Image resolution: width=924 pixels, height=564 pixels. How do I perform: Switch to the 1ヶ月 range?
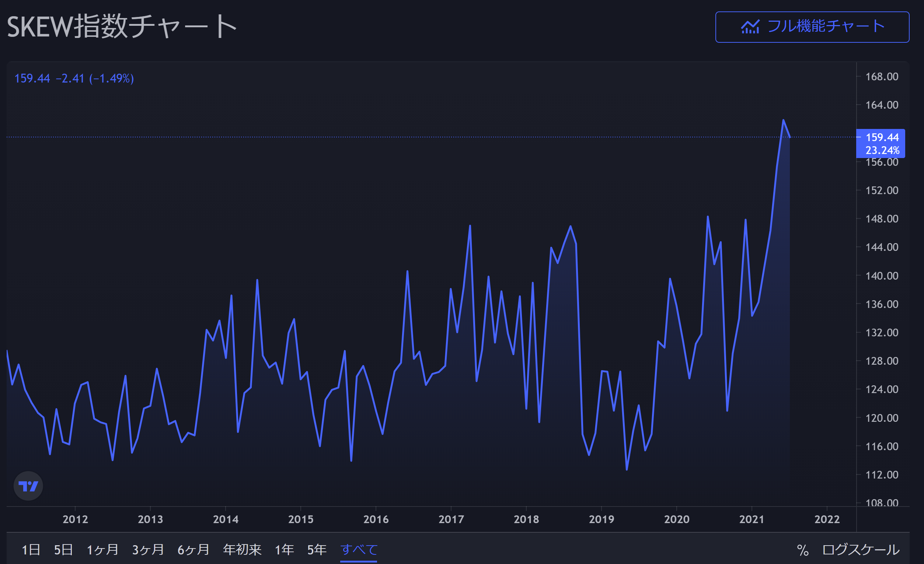point(102,550)
